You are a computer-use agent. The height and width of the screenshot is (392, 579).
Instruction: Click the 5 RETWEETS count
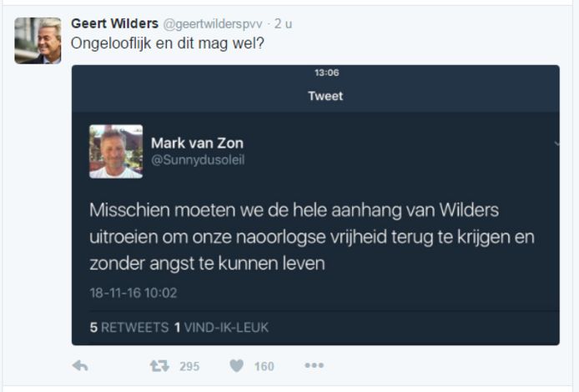click(129, 328)
